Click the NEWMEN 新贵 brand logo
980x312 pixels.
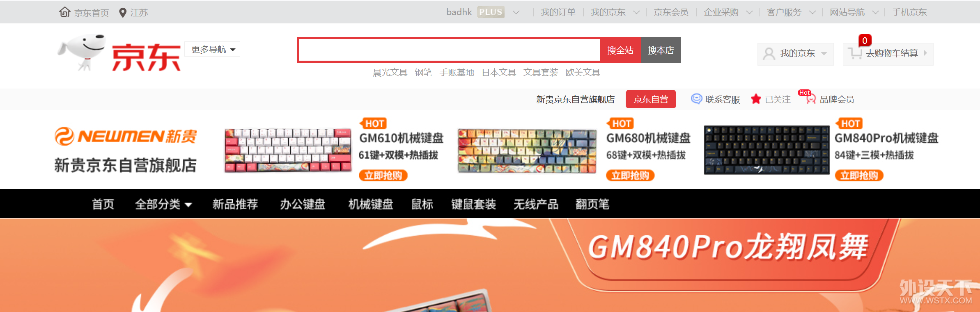(x=126, y=137)
